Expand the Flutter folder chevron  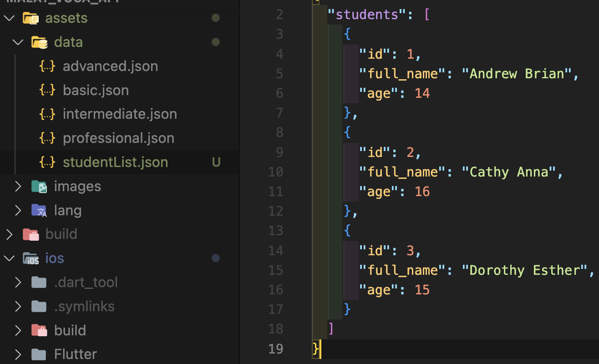tap(18, 354)
